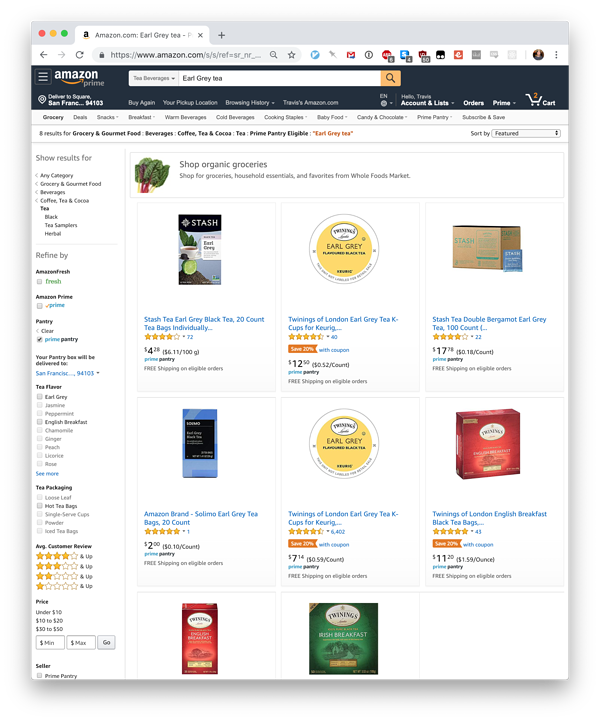Open the Prime Pantry nav menu
The width and height of the screenshot is (600, 721).
pos(434,117)
